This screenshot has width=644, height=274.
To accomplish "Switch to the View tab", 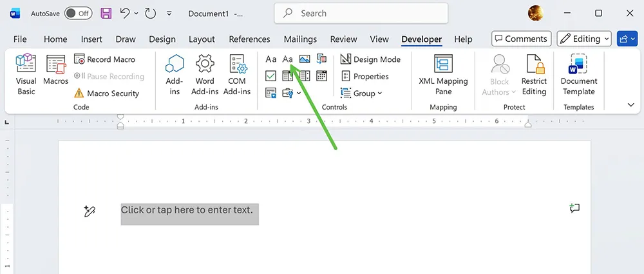I will pyautogui.click(x=379, y=39).
